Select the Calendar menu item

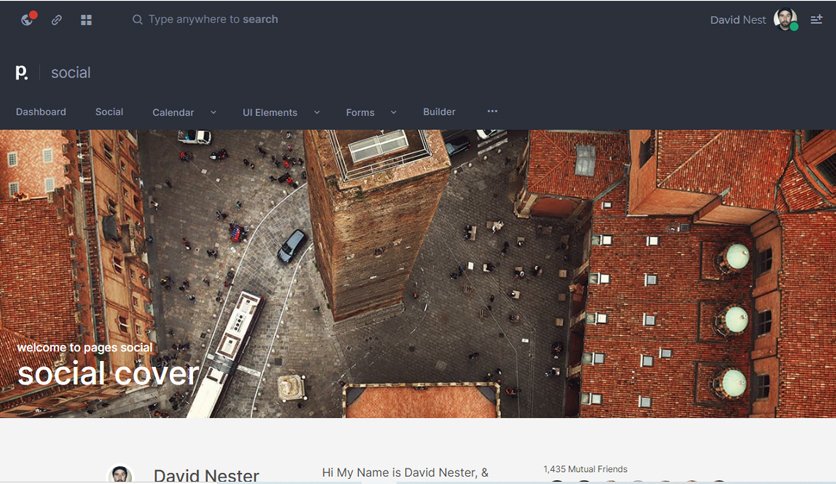tap(173, 112)
